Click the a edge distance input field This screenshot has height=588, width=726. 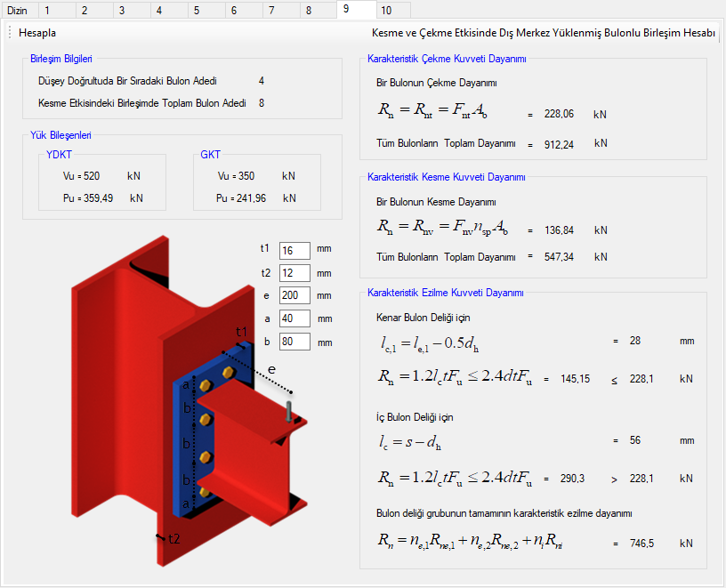click(x=294, y=318)
